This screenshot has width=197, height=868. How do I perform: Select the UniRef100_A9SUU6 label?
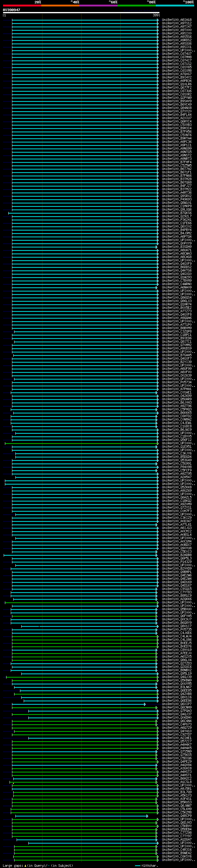[x=177, y=43]
